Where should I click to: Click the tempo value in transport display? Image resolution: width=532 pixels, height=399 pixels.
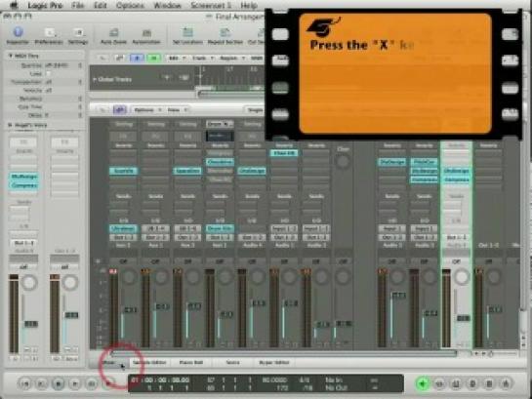(x=273, y=380)
